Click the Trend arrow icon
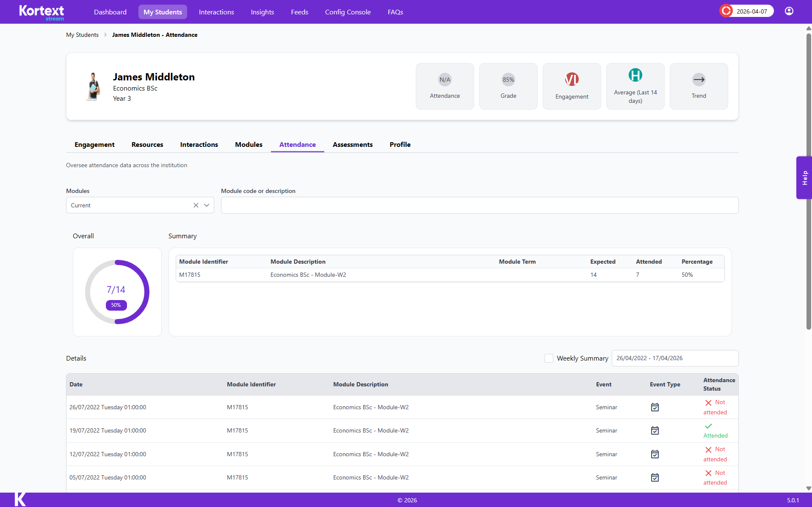 point(699,80)
